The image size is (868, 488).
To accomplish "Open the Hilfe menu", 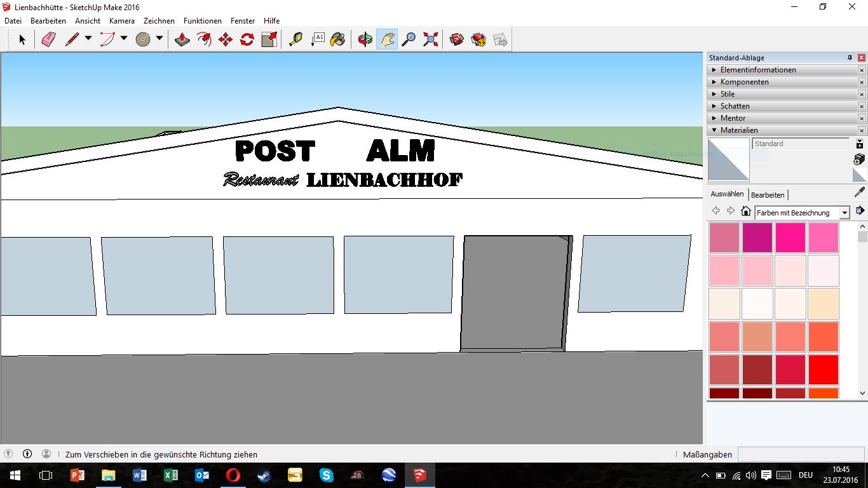I will coord(271,21).
